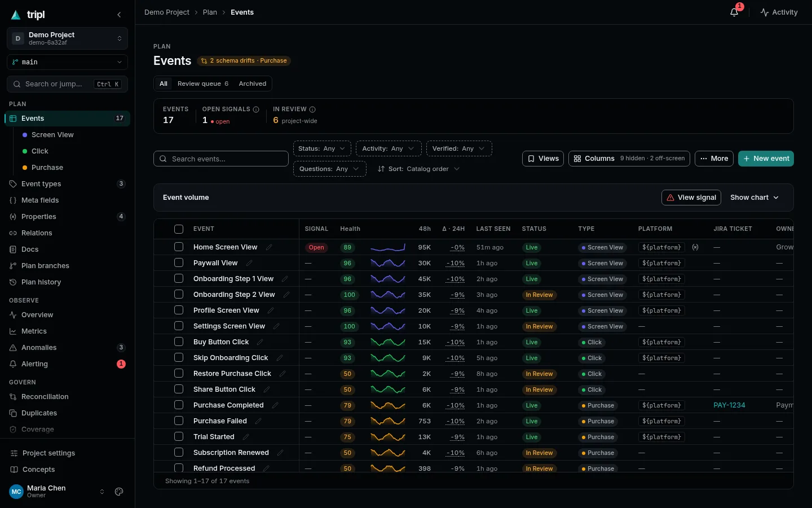Click the edit pencil next to Trial Started
Viewport: 812px width, 508px height.
point(246,437)
